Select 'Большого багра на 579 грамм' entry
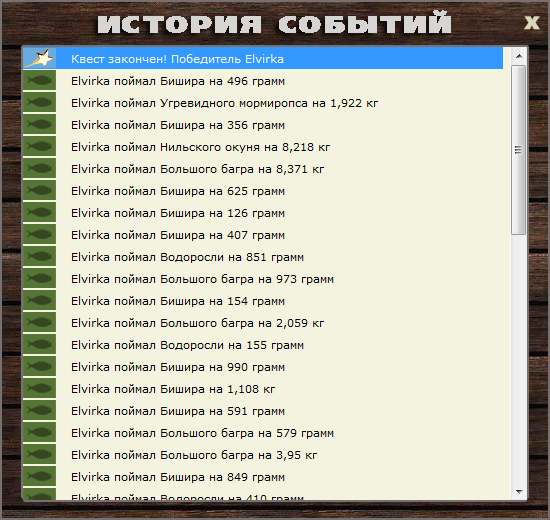550x520 pixels. coord(263,432)
